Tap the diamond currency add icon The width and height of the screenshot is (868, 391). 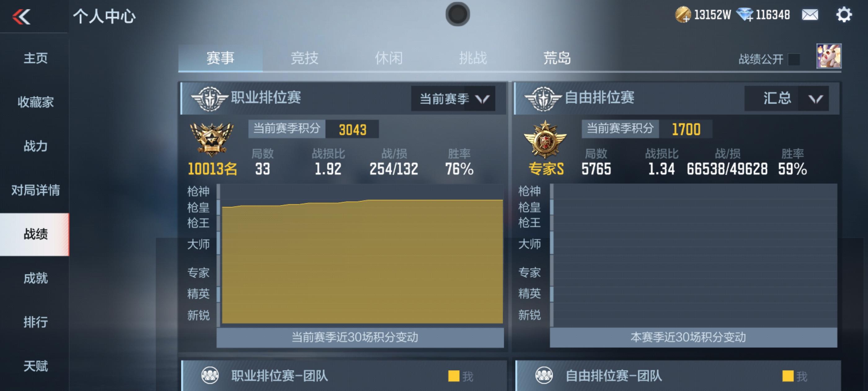coord(745,15)
